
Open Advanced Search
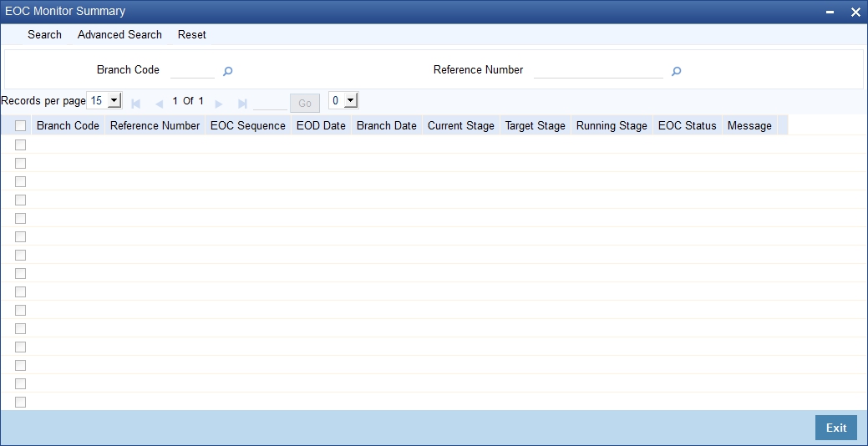point(119,34)
